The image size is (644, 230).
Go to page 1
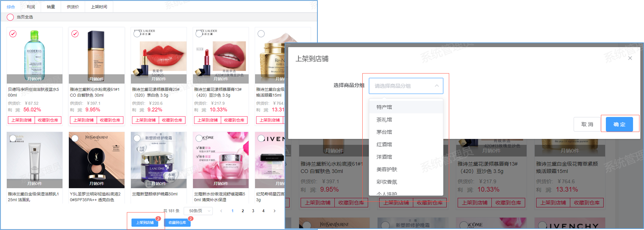pos(232,211)
